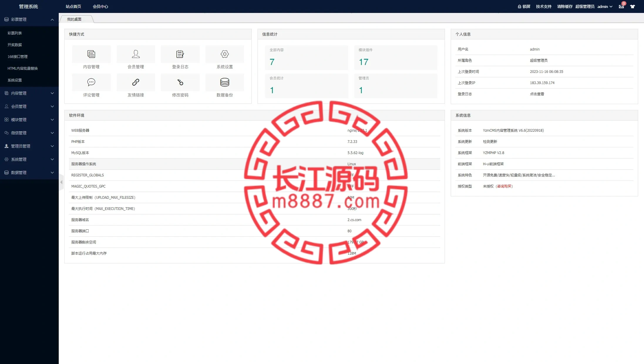Click the H-ui前端框架 text
Image resolution: width=644 pixels, height=364 pixels.
[x=493, y=164]
